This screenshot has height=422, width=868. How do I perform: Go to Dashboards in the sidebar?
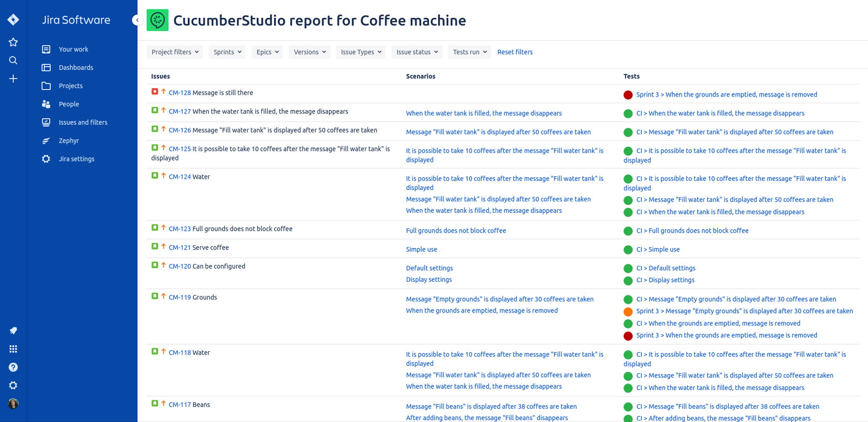click(76, 68)
